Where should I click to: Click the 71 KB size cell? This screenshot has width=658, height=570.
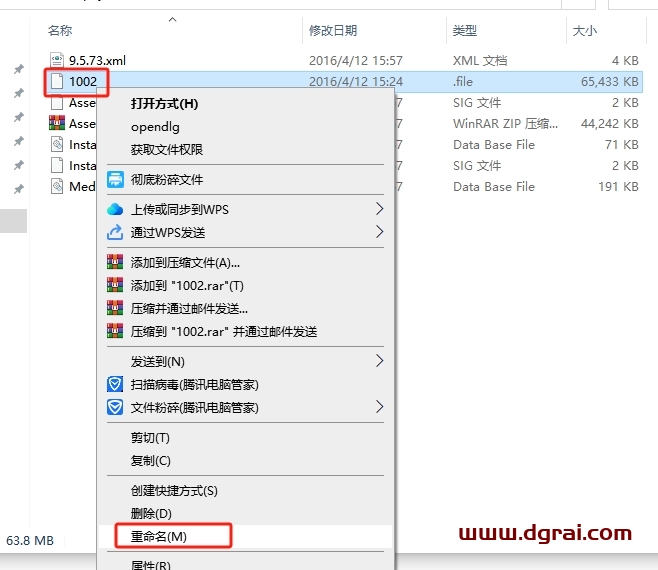click(x=622, y=144)
